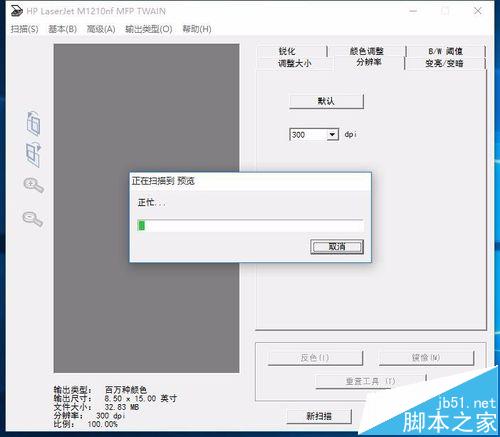Screen dimensions: 500x437
Task: Click the 正忙... status text
Action: pos(152,202)
